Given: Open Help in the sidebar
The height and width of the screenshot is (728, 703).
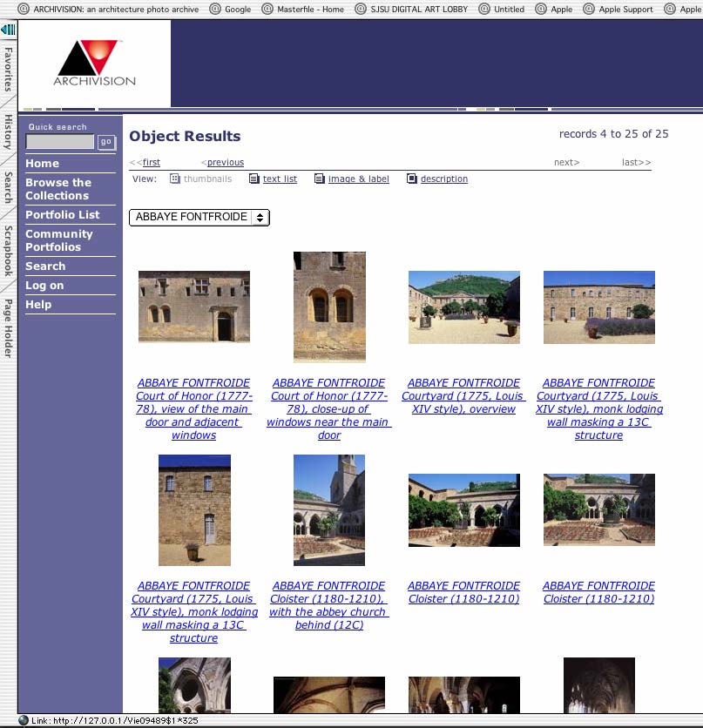Looking at the screenshot, I should coord(38,305).
